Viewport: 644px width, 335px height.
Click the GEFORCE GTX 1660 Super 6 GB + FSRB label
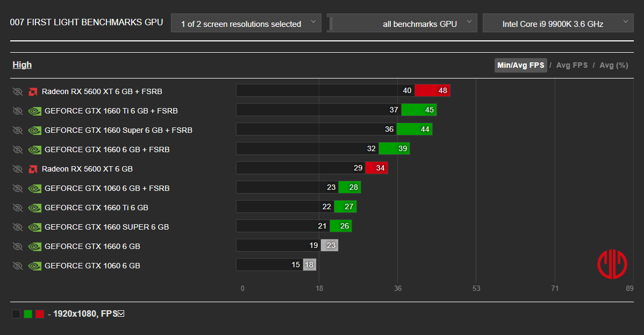118,130
